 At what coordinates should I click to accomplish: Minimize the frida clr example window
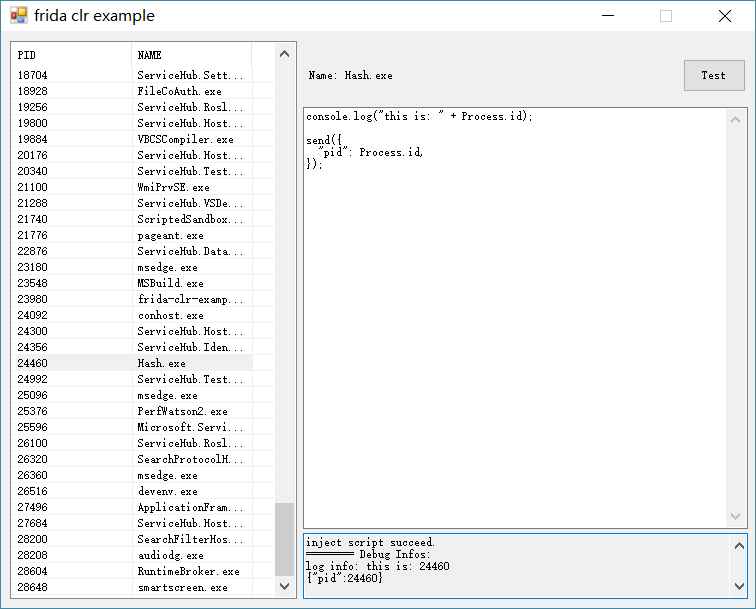point(608,16)
